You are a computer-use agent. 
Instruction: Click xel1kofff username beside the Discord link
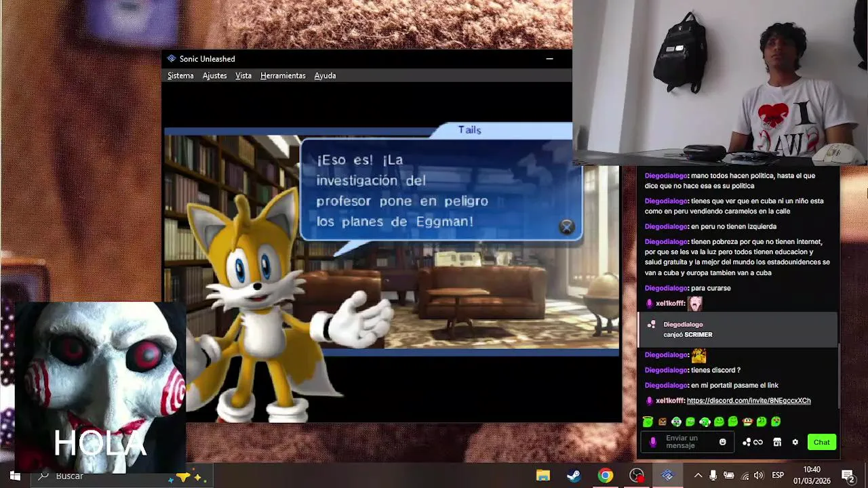click(670, 401)
